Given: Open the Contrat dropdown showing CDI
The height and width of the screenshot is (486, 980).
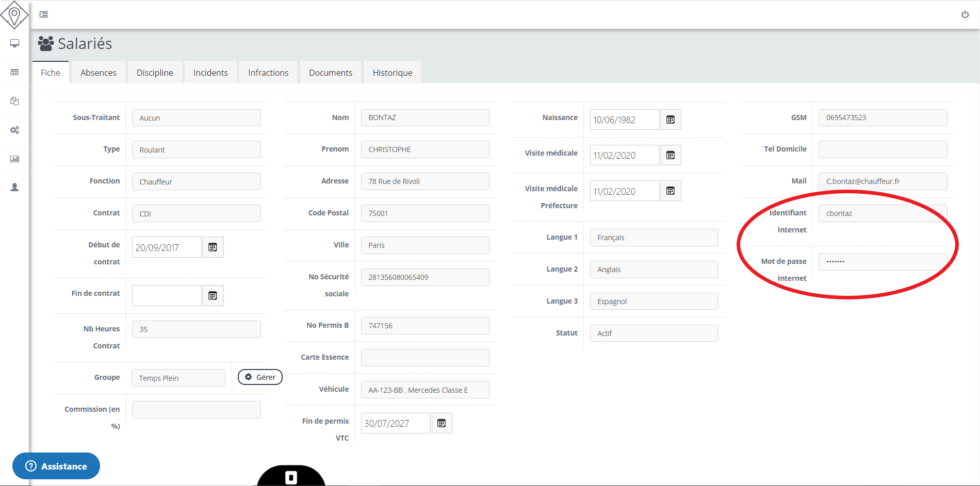Looking at the screenshot, I should coord(196,213).
